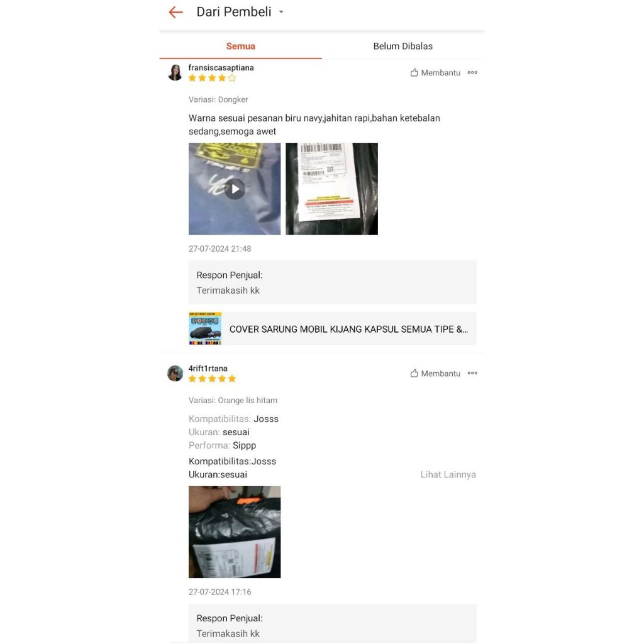Open more options for 4rift1rtana's review
Image resolution: width=644 pixels, height=644 pixels.
tap(472, 374)
